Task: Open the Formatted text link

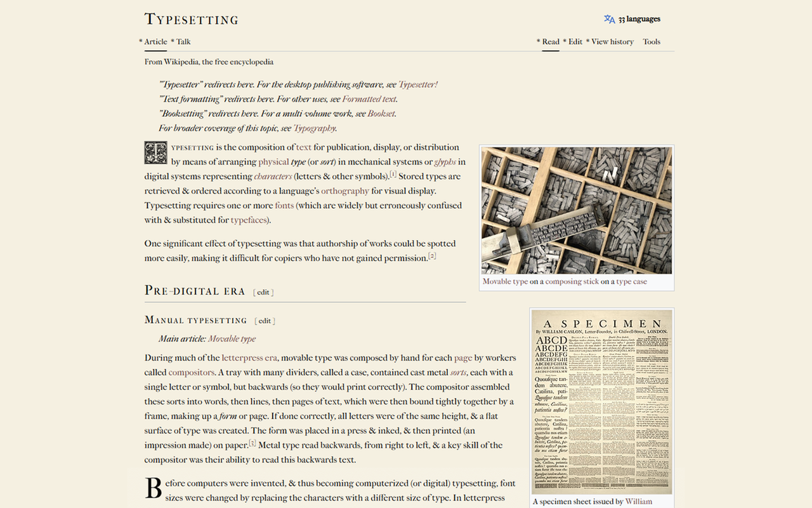Action: coord(369,99)
